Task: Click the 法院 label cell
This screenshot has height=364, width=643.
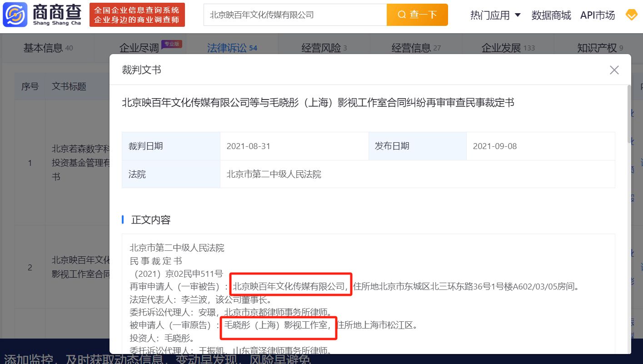Action: 171,174
